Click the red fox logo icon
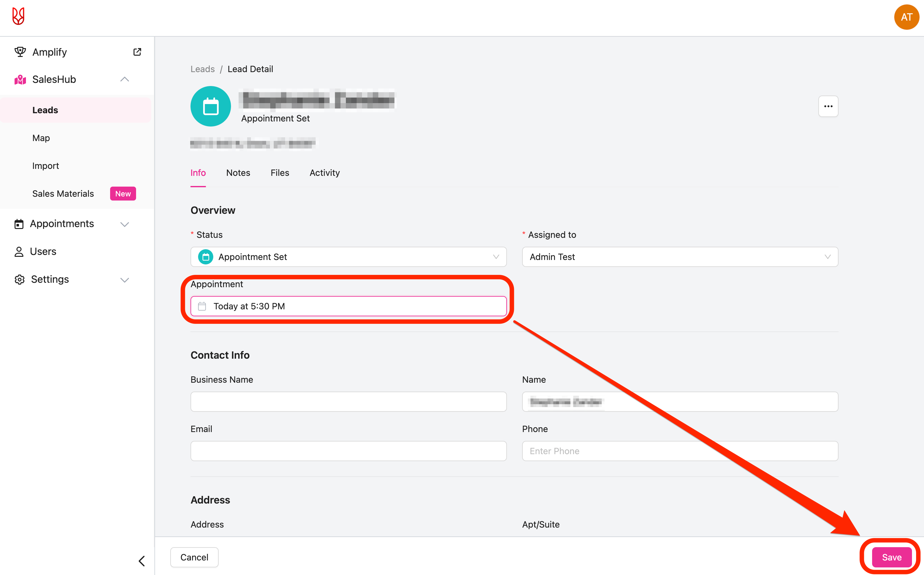Viewport: 924px width, 575px height. pos(18,16)
